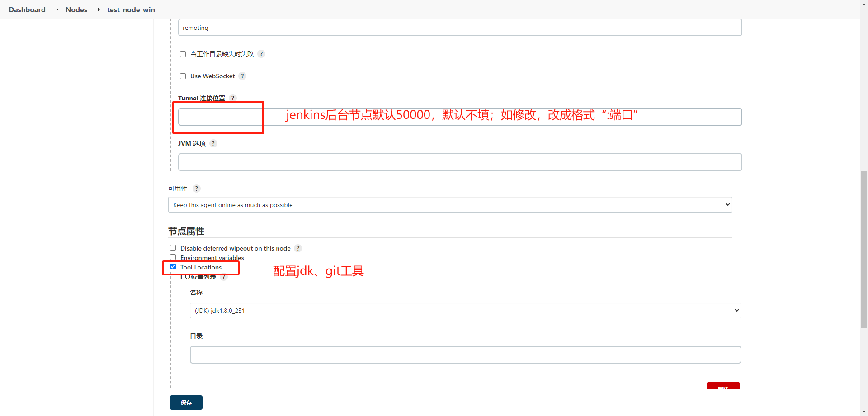Screen dimensions: 868x416
Task: Click the 名称 label
Action: pos(196,293)
